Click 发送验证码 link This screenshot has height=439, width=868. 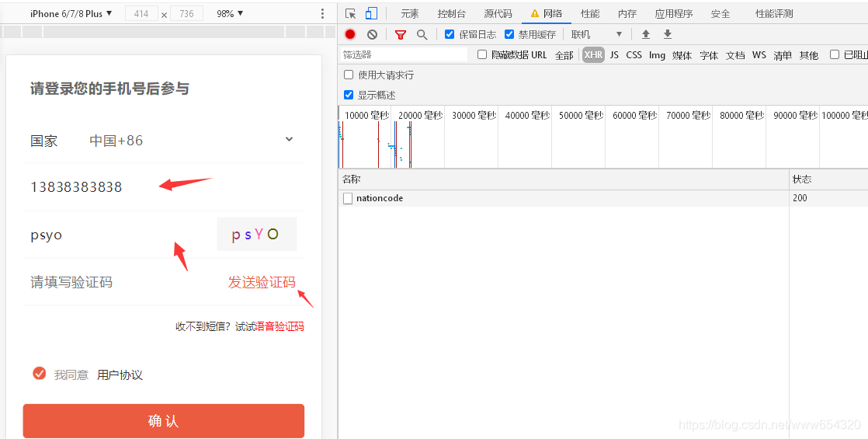coord(262,282)
